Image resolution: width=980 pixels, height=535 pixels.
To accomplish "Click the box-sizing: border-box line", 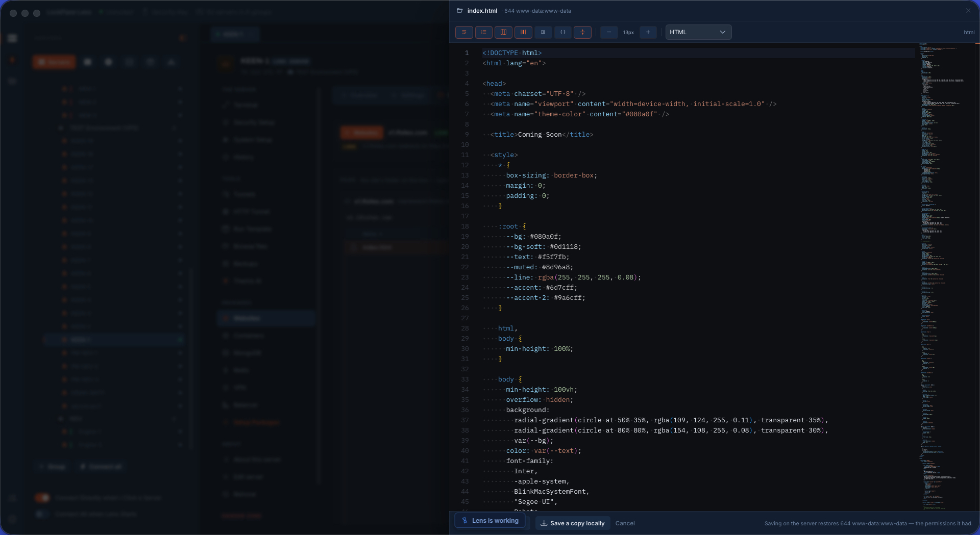I will tap(551, 175).
